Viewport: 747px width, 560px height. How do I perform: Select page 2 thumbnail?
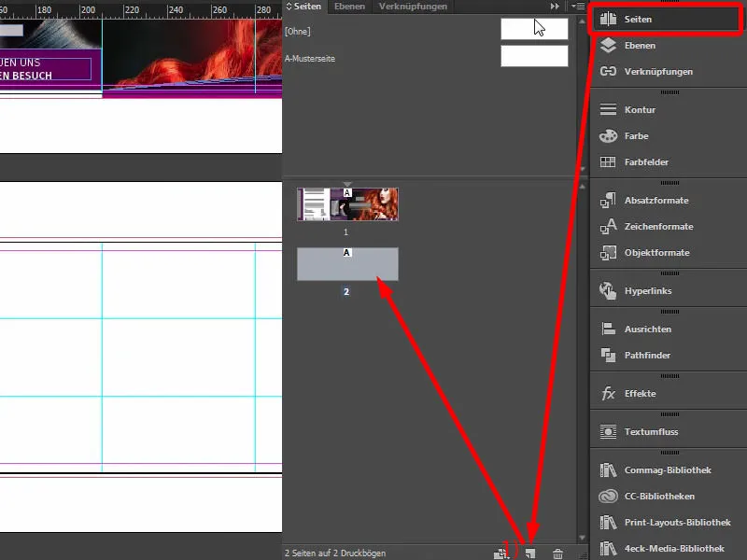click(x=347, y=264)
